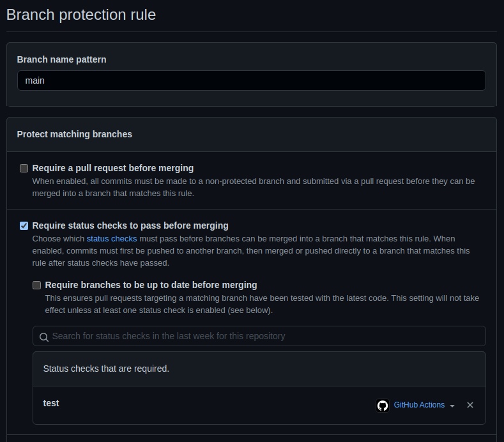
Task: Click the GitHub octocat icon beside test
Action: point(383,406)
